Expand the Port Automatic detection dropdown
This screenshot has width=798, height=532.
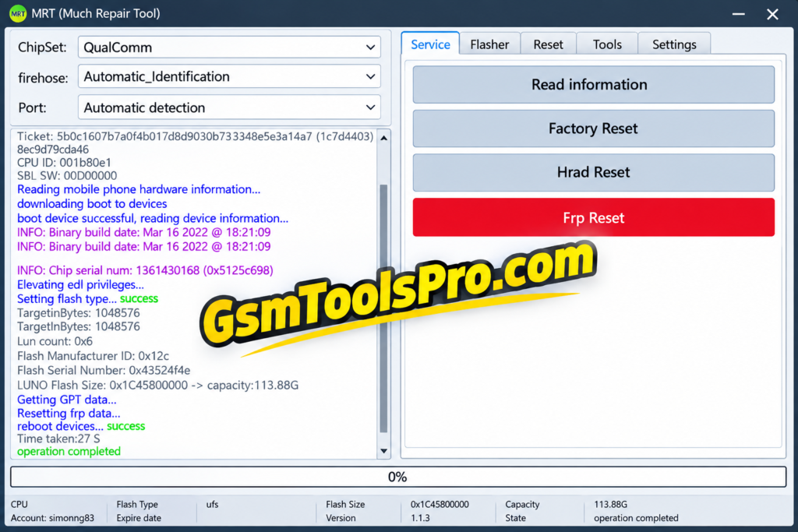click(x=229, y=107)
